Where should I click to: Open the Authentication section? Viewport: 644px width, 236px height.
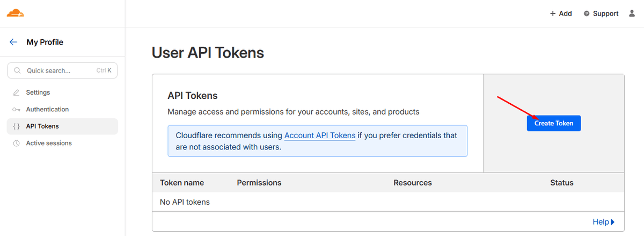pos(47,110)
